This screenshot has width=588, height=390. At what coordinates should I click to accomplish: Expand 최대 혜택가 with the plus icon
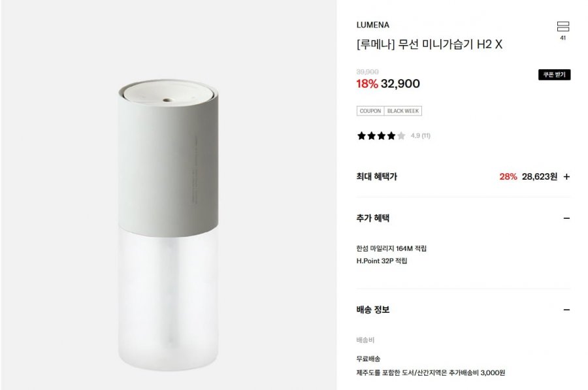point(566,176)
